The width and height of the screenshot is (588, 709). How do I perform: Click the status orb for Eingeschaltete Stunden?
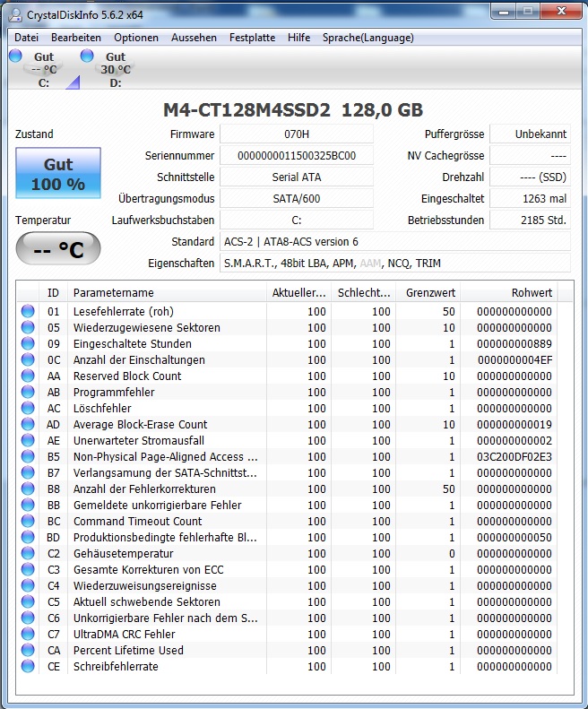click(28, 343)
